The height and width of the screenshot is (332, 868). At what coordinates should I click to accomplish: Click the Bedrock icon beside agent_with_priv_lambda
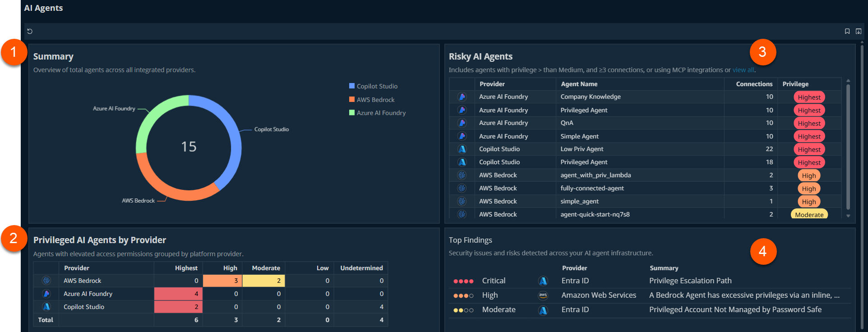[x=462, y=175]
